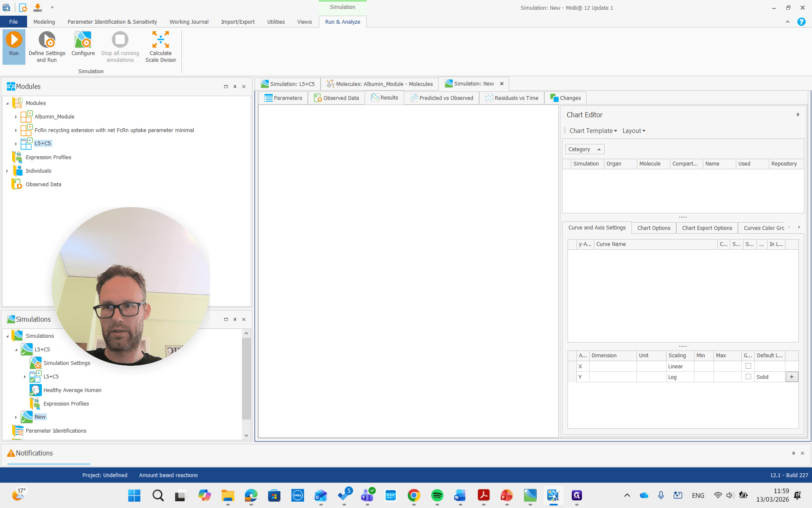Open Google Chrome from the taskbar
Image resolution: width=812 pixels, height=508 pixels.
[x=414, y=495]
